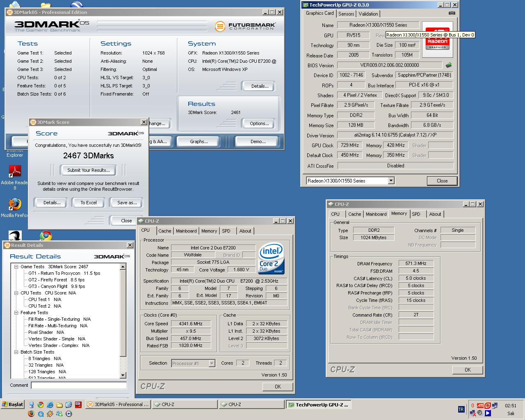Click Submit Your Results button
The width and height of the screenshot is (525, 420).
click(88, 170)
